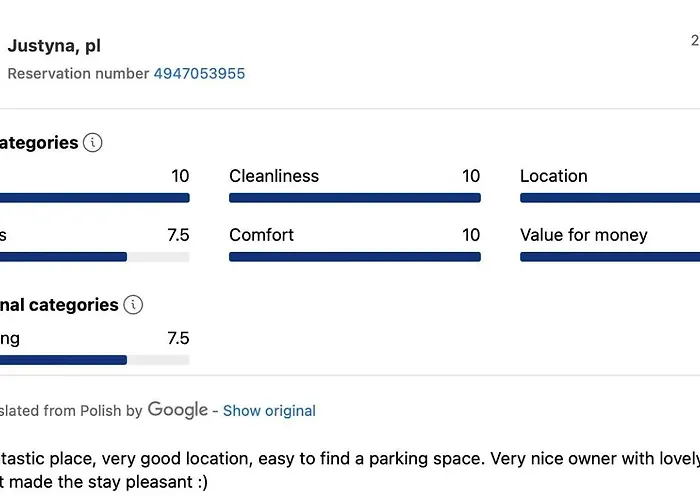Select the Cleanliness category label
This screenshot has height=500, width=700.
coord(274,176)
